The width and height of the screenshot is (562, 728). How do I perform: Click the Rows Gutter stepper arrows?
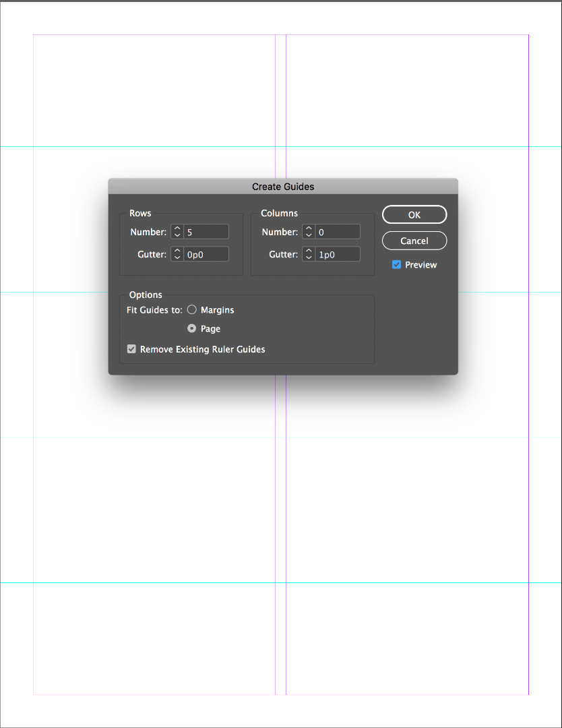tap(177, 254)
